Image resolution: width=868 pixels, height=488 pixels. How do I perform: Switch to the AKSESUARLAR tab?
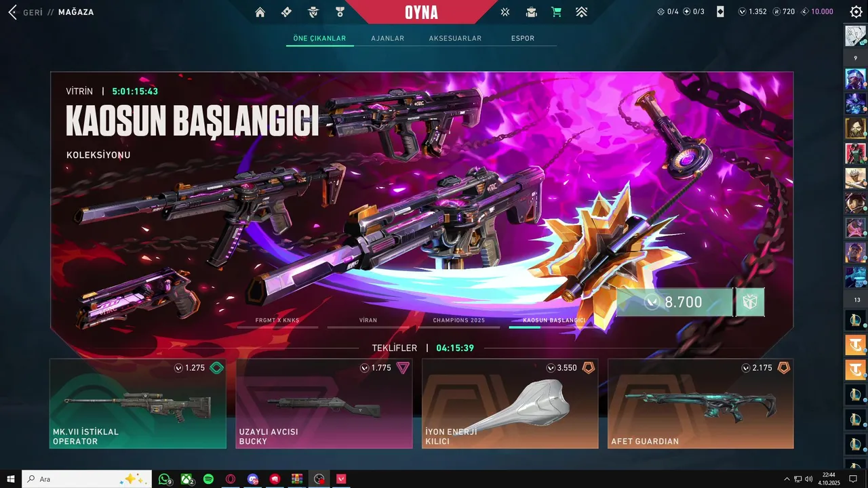[455, 39]
